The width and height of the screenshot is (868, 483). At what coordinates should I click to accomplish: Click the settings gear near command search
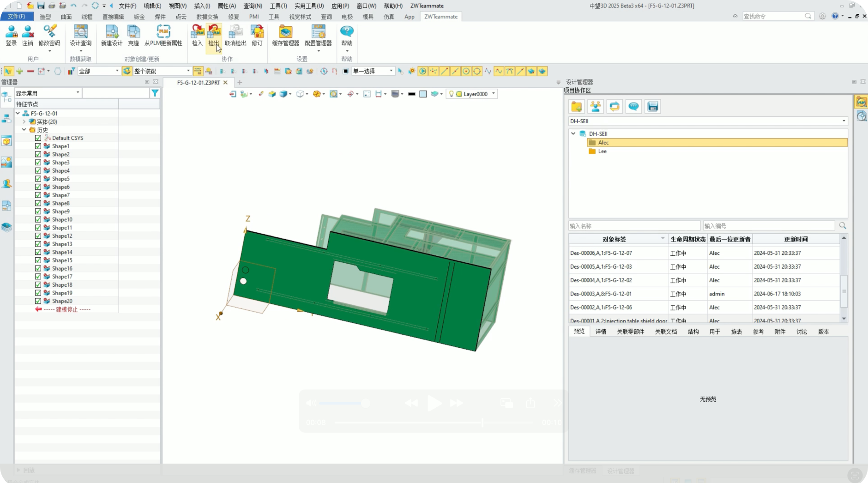[823, 16]
